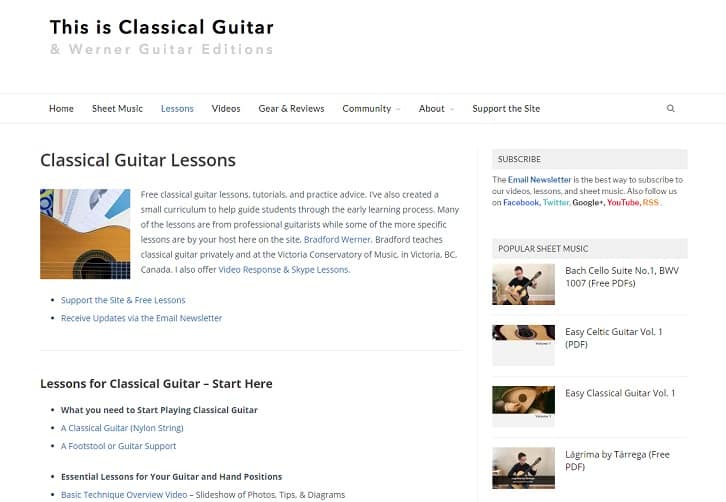
Task: Open the YouTube link in Subscribe box
Action: pyautogui.click(x=622, y=203)
